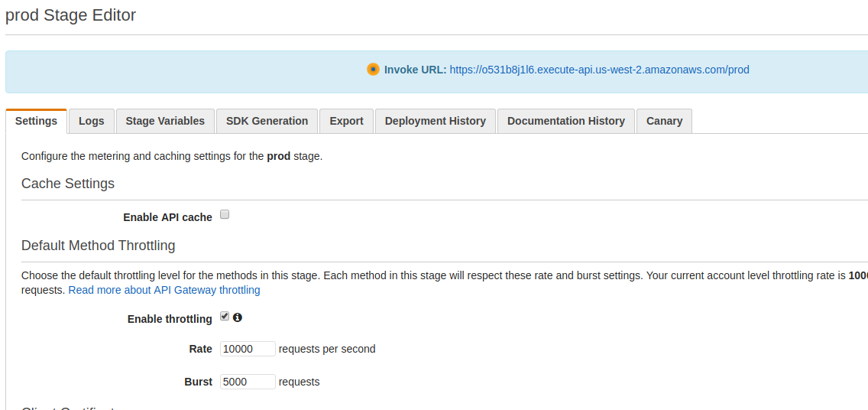
Task: Open the Documentation History tab
Action: (x=565, y=121)
